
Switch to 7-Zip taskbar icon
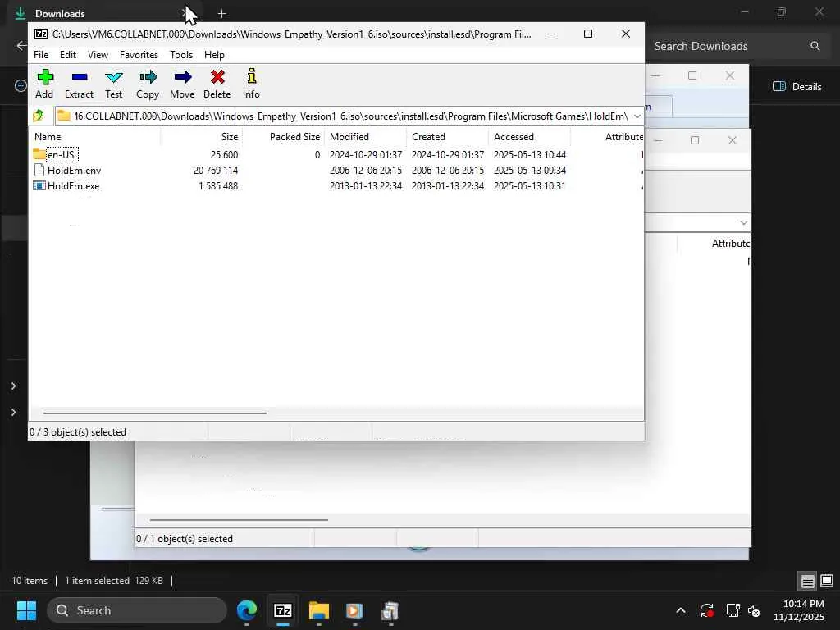pos(283,610)
